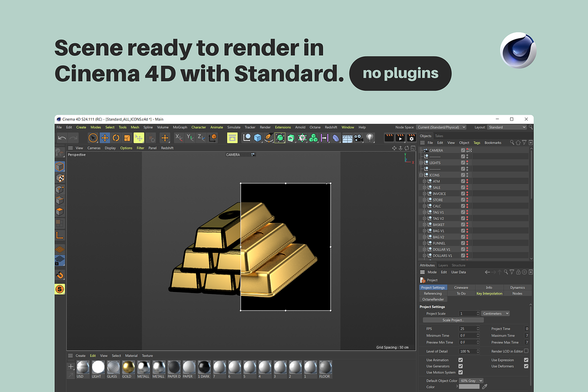Add a Cube primitive from the toolbar
588x392 pixels.
point(258,138)
